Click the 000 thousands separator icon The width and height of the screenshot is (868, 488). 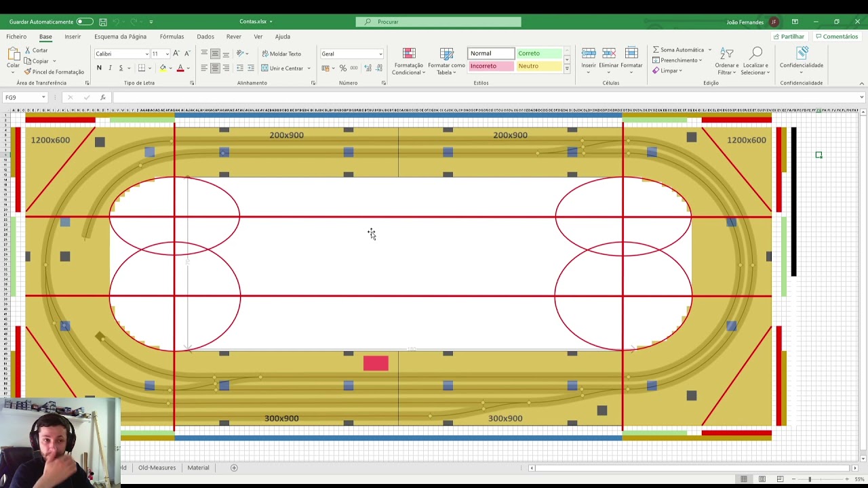tap(353, 68)
